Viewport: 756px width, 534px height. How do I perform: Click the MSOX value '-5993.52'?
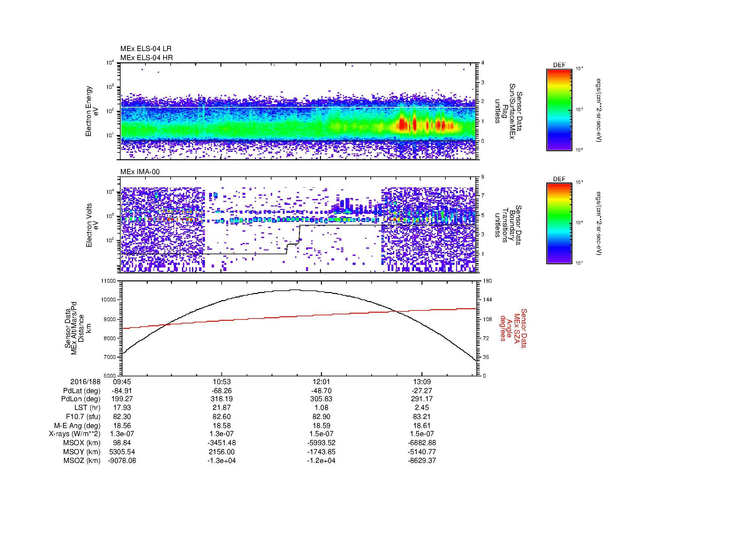pyautogui.click(x=321, y=443)
